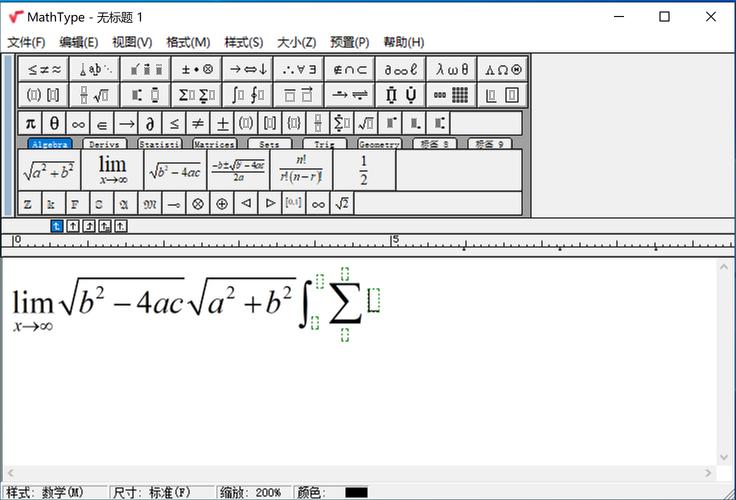The width and height of the screenshot is (736, 500).
Task: Open the summation templates palette
Action: pyautogui.click(x=197, y=95)
